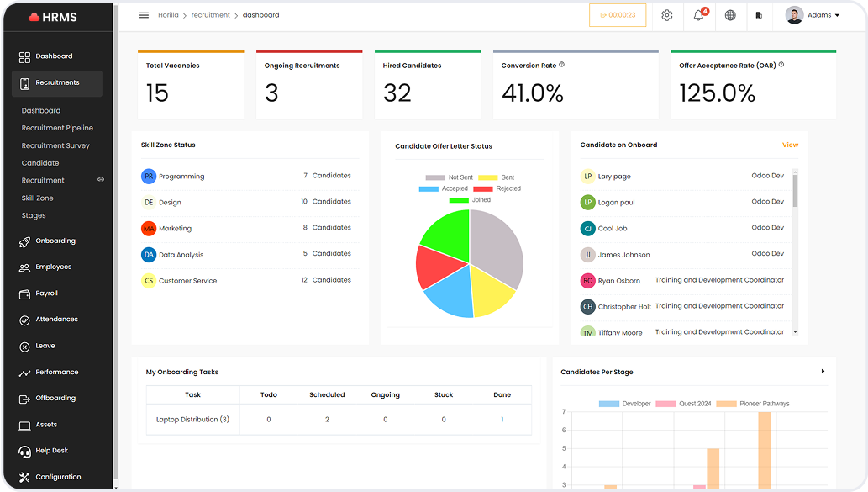Screen dimensions: 868x492
Task: Click the 00:00:23 timer button
Action: point(618,15)
